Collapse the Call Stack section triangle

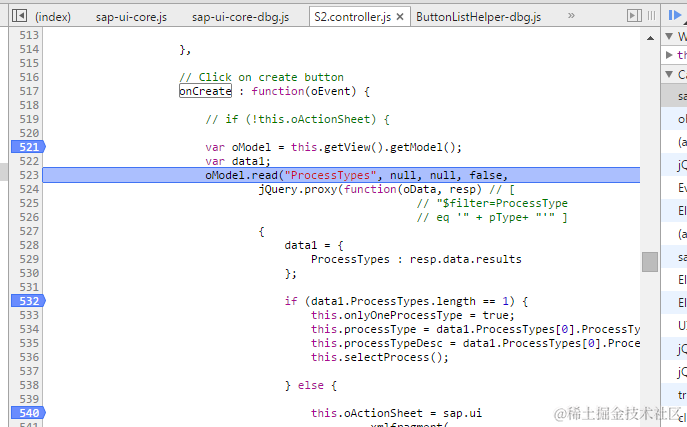669,74
